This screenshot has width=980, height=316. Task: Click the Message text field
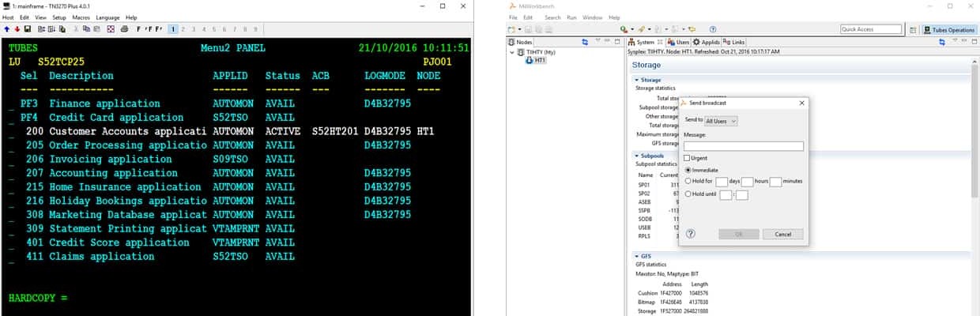[x=743, y=146]
